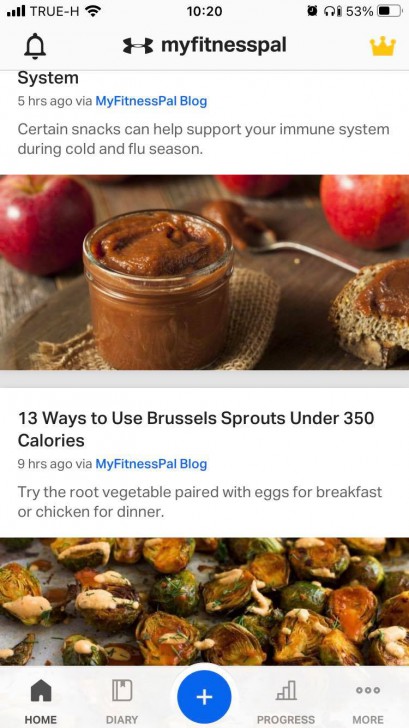Tap the root vegetable article summary text
The width and height of the screenshot is (409, 728).
pos(200,502)
